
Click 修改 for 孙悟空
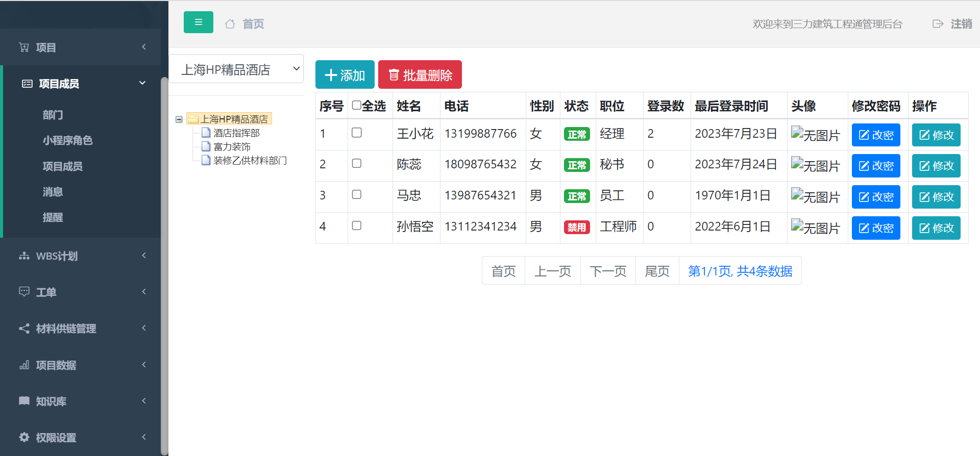click(x=936, y=228)
